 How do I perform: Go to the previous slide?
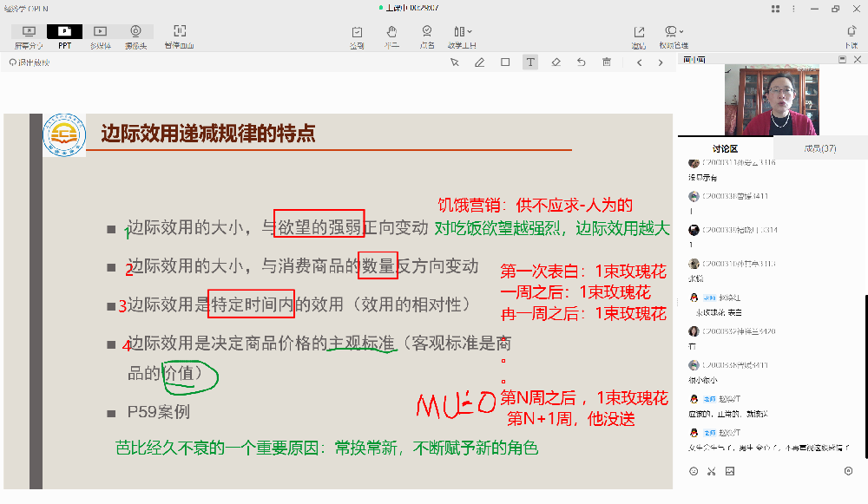coord(640,62)
